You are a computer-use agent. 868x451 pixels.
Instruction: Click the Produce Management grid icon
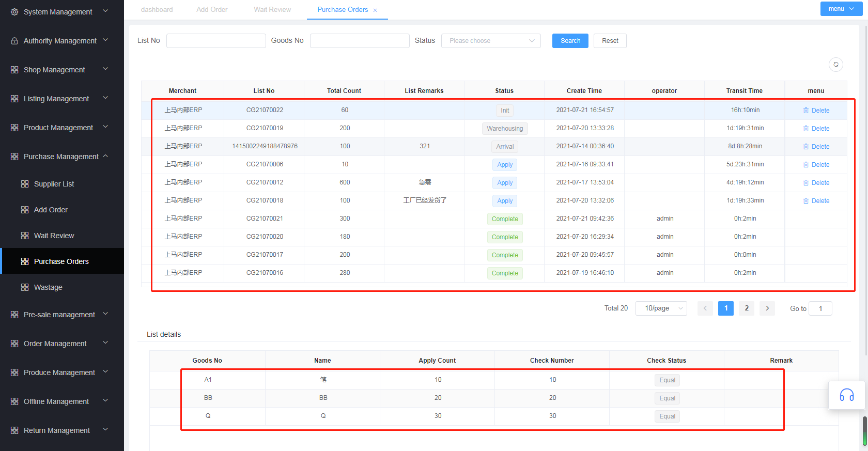pos(14,372)
